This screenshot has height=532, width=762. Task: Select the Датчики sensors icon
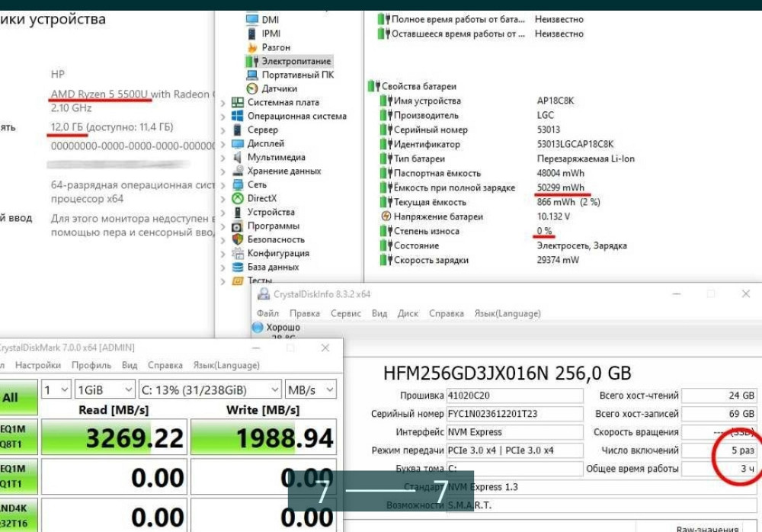(252, 88)
